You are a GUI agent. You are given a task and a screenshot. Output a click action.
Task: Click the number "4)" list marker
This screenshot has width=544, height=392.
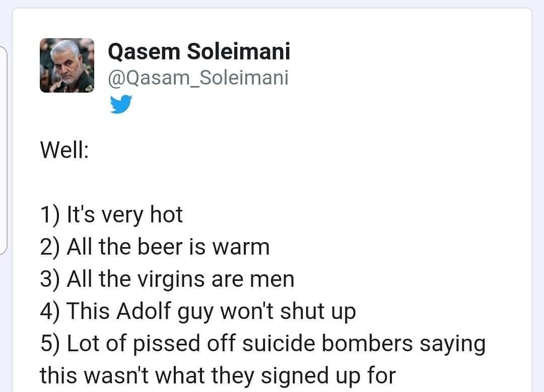coord(50,311)
